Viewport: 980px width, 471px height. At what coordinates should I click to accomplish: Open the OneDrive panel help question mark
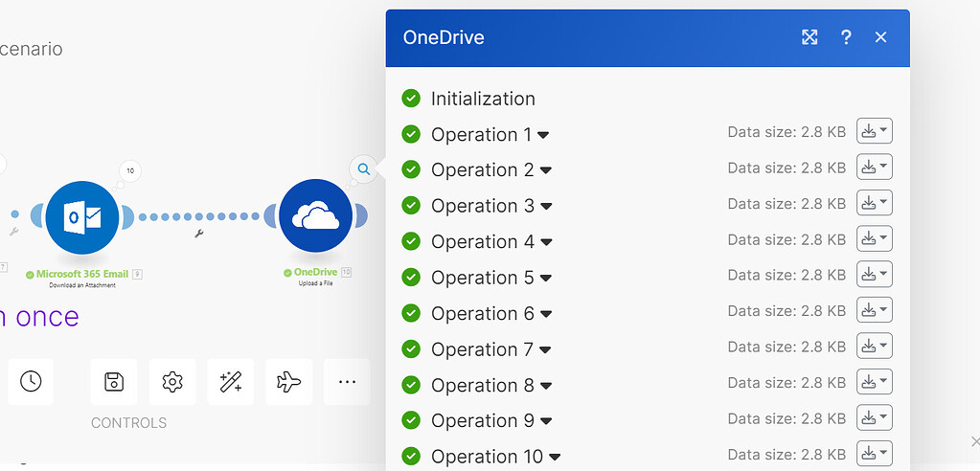click(846, 37)
